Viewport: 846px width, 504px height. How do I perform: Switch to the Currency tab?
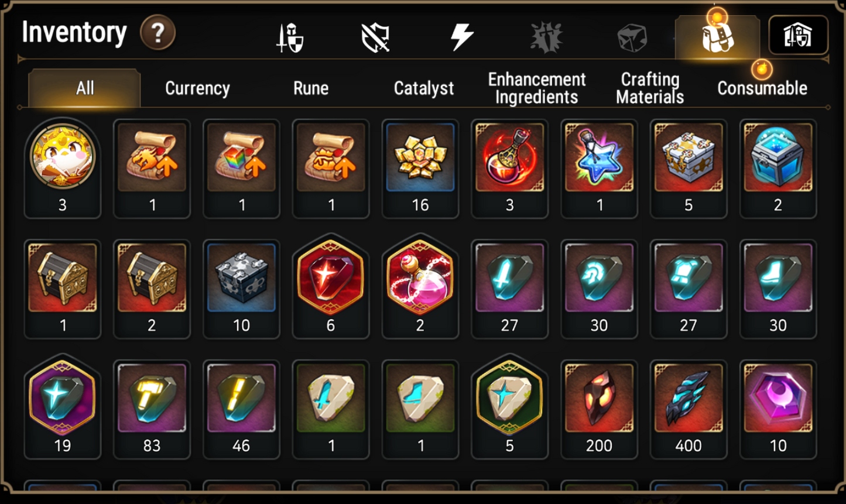click(x=197, y=88)
